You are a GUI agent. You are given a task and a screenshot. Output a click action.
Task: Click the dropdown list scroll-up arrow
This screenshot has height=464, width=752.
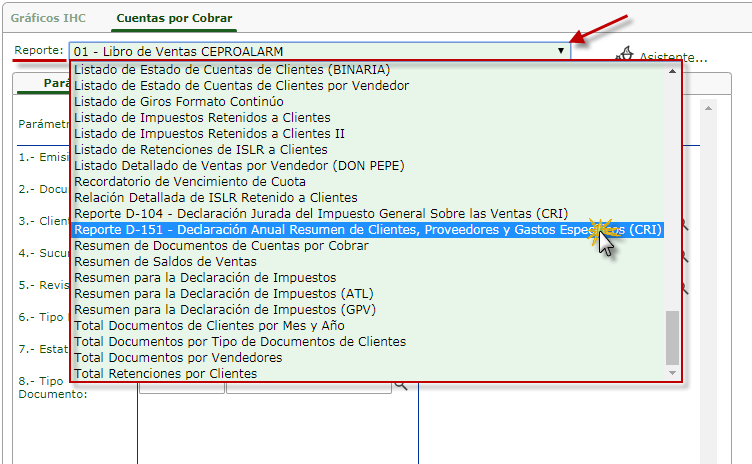[672, 71]
